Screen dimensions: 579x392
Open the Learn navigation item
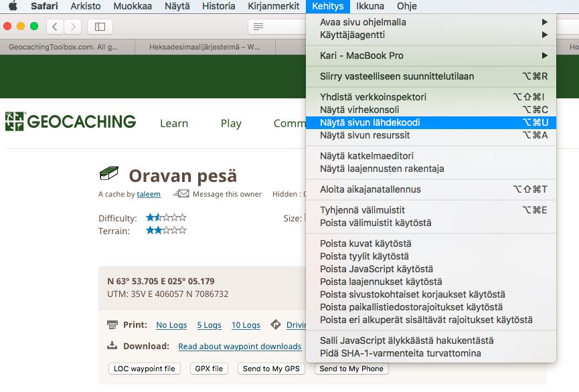click(174, 123)
